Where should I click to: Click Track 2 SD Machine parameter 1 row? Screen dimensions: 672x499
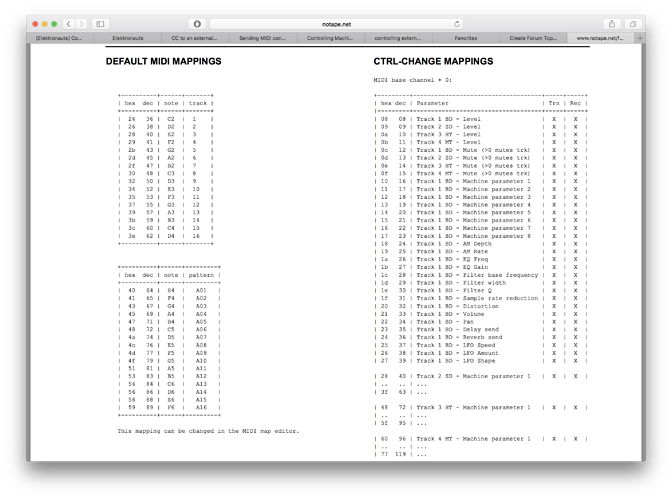481,376
